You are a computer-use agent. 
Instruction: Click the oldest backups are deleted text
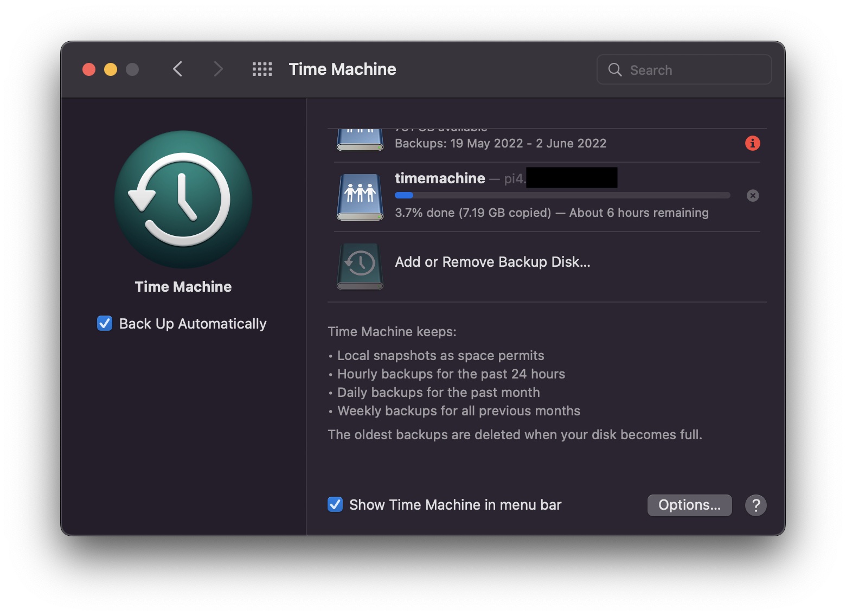point(515,435)
